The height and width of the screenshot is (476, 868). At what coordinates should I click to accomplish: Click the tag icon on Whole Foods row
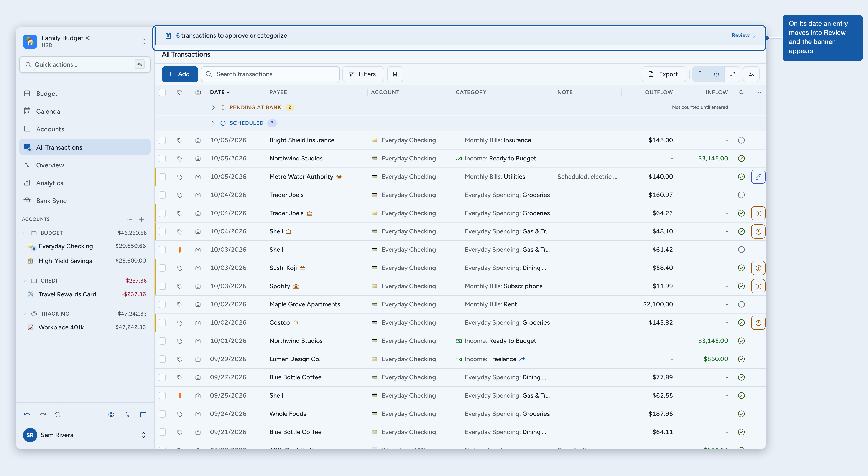pos(180,414)
